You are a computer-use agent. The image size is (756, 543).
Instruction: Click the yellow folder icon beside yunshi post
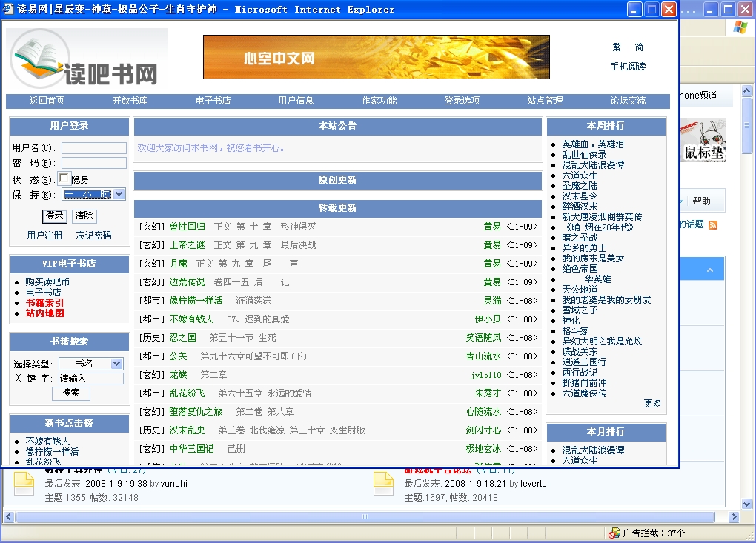[24, 484]
